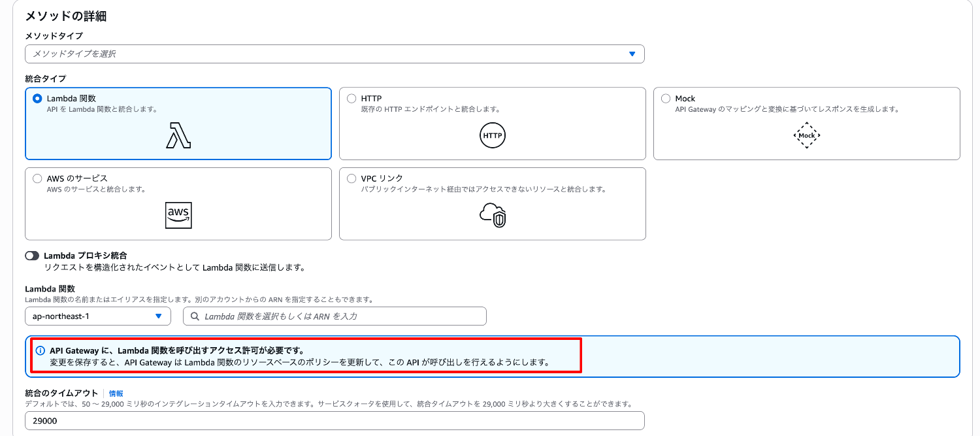Screen dimensions: 980x436
Task: Select the AWS のサービス radio button
Action: (x=37, y=178)
